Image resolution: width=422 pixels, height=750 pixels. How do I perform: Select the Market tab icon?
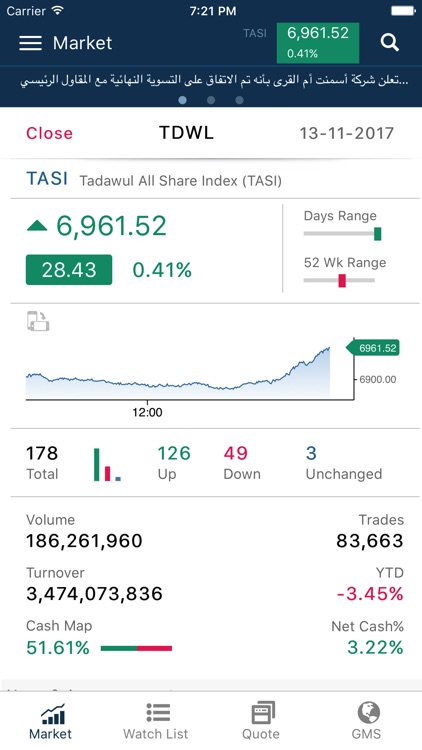click(x=52, y=721)
